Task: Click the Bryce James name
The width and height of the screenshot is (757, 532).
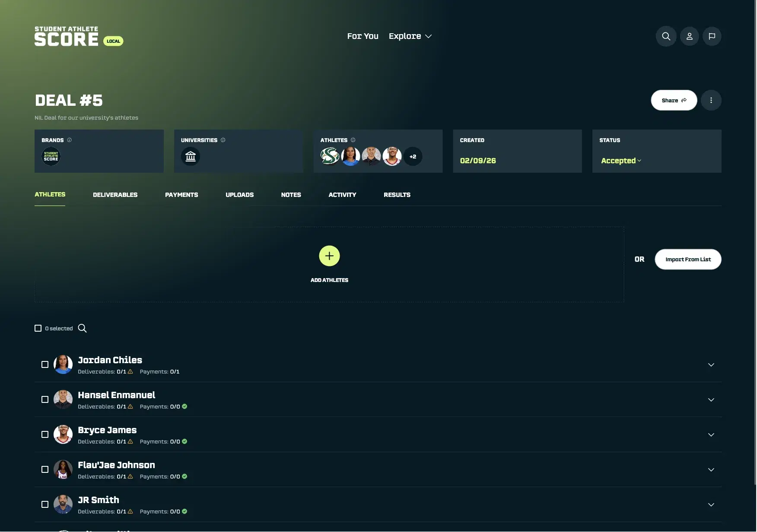Action: pos(107,430)
